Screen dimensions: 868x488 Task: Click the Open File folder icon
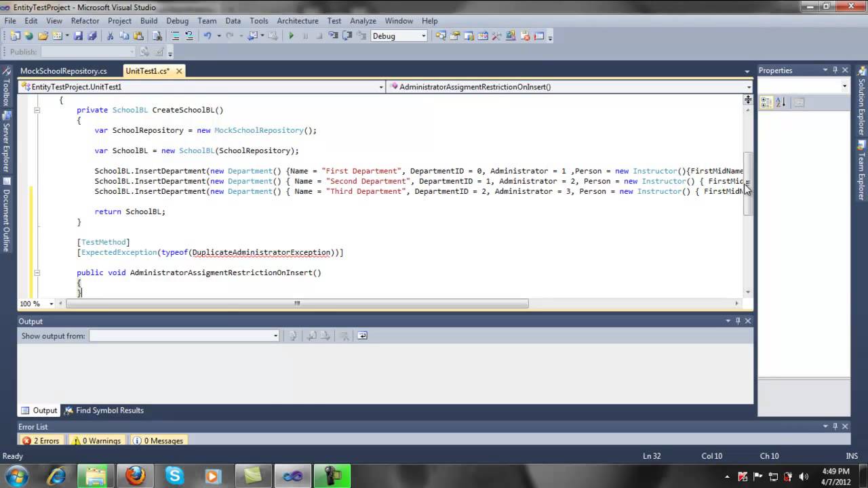[42, 36]
